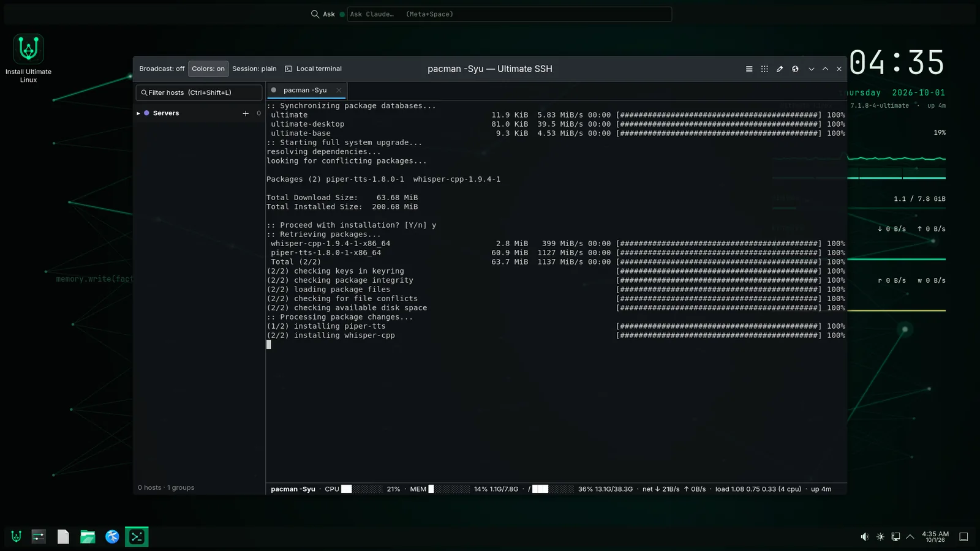Viewport: 980px width, 551px height.
Task: Open the brightness control in system tray
Action: coord(880,537)
